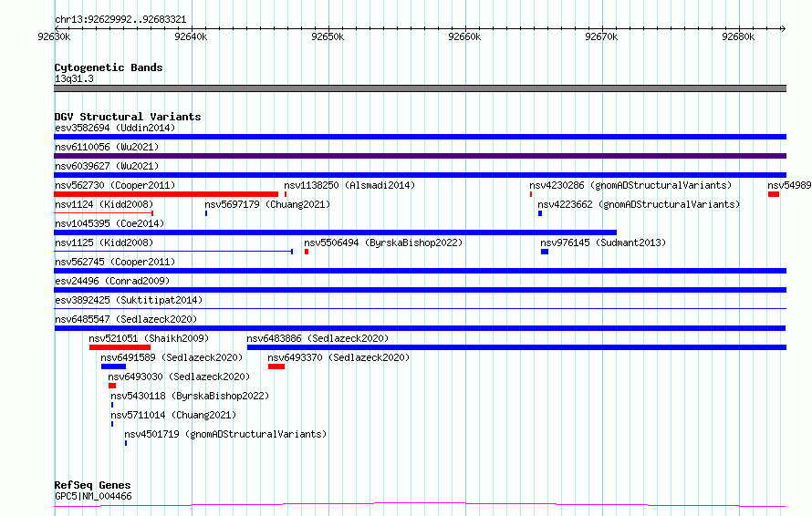
Task: Open nsv1138250 (Alsmadi2014) label
Action: click(x=349, y=185)
